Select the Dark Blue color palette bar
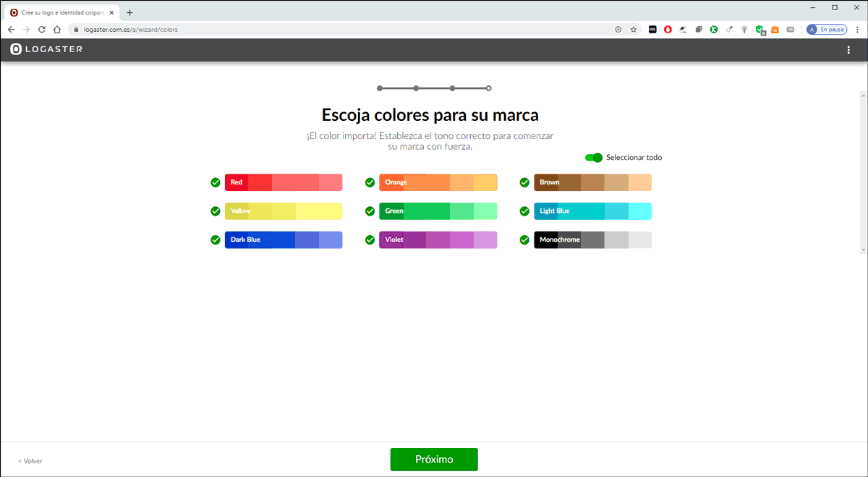868x477 pixels. coord(284,240)
